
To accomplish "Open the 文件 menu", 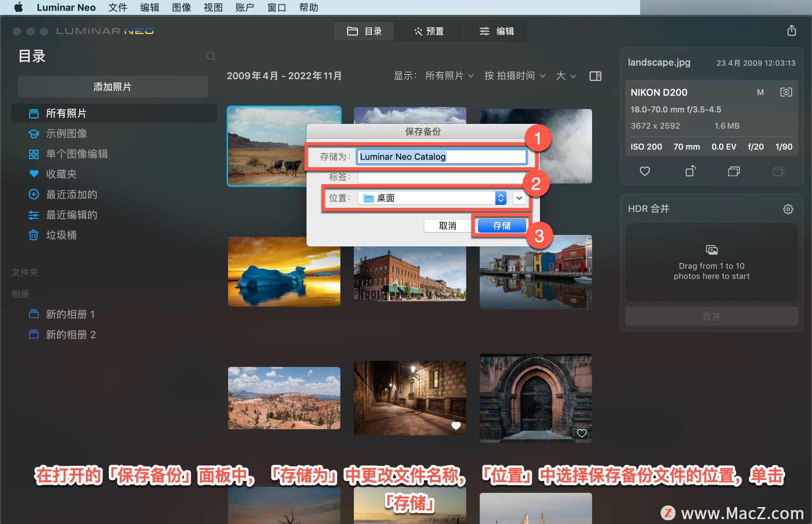I will coord(118,8).
